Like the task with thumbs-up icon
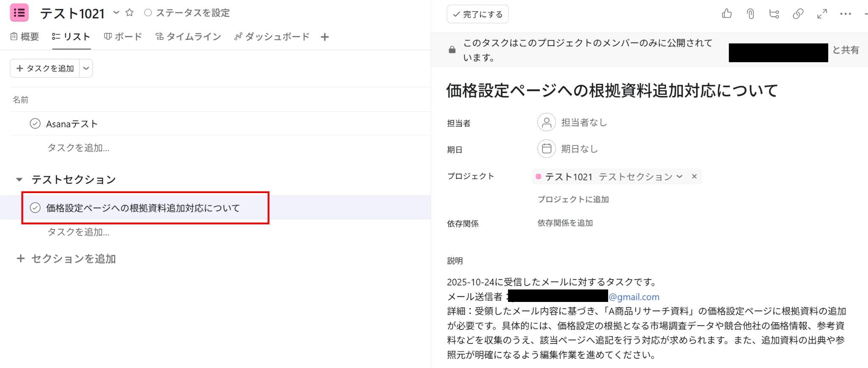Screen dimensions: 868x368 [x=727, y=14]
